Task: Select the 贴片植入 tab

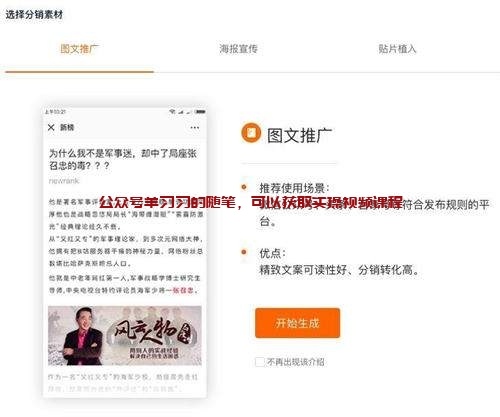Action: [397, 49]
